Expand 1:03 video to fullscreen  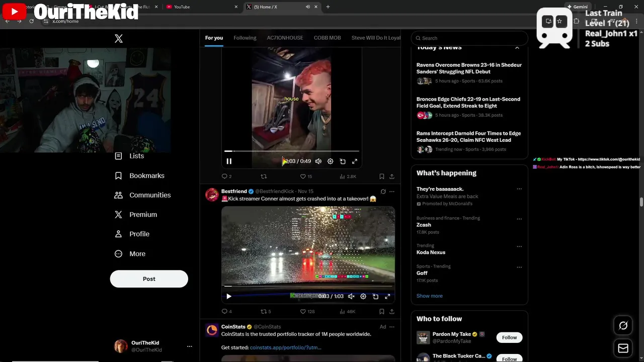387,297
